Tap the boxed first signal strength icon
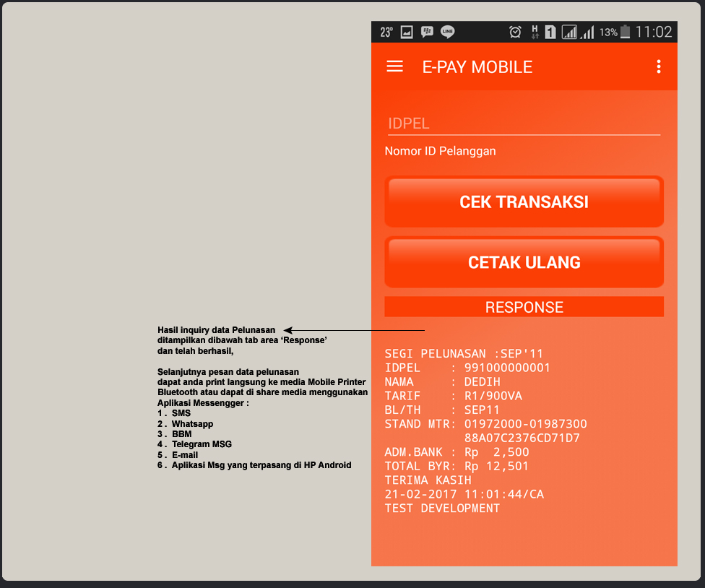This screenshot has height=588, width=705. click(x=569, y=32)
